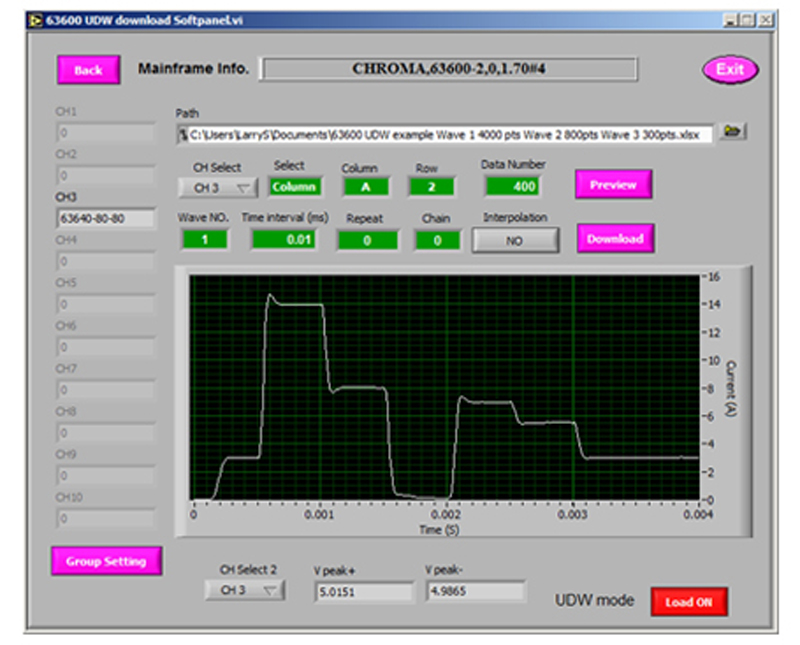Screen dimensions: 800x645
Task: Click the folder browse icon beside Path
Action: (733, 132)
